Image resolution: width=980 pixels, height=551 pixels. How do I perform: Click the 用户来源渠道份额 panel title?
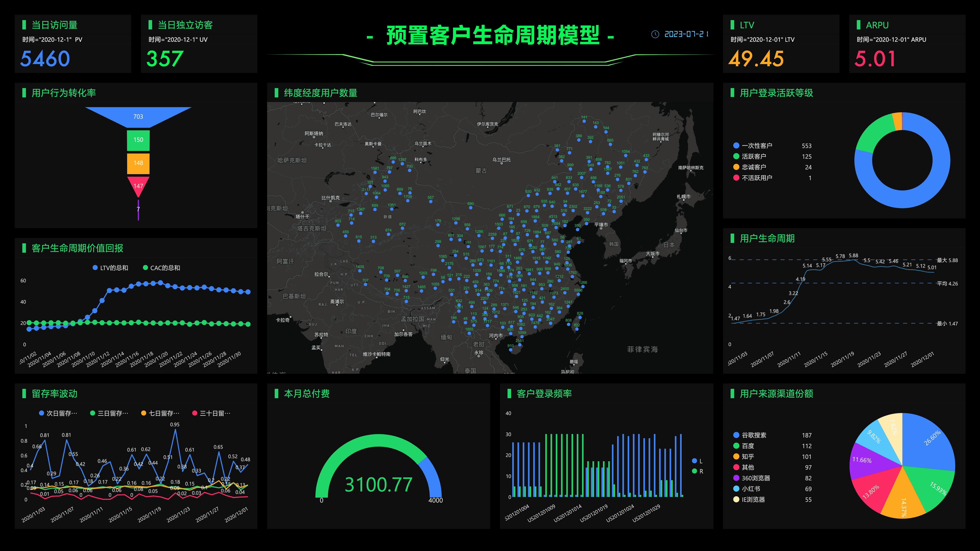coord(776,394)
